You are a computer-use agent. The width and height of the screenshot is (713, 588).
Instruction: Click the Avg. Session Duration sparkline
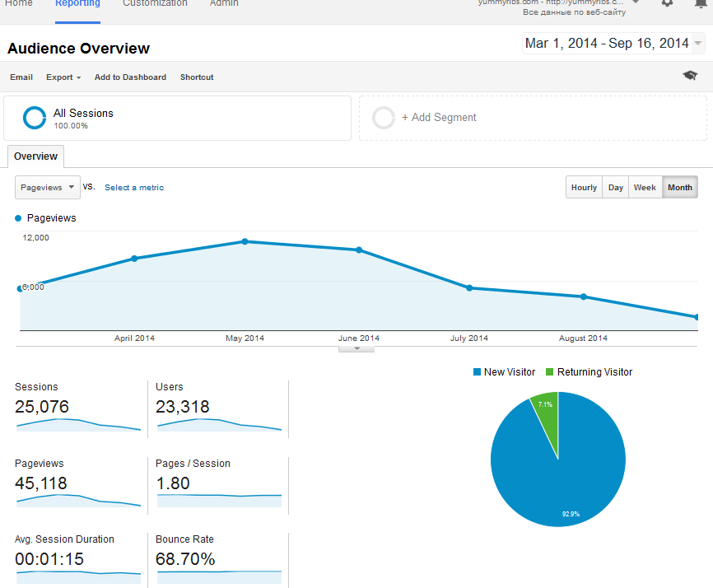[x=79, y=577]
